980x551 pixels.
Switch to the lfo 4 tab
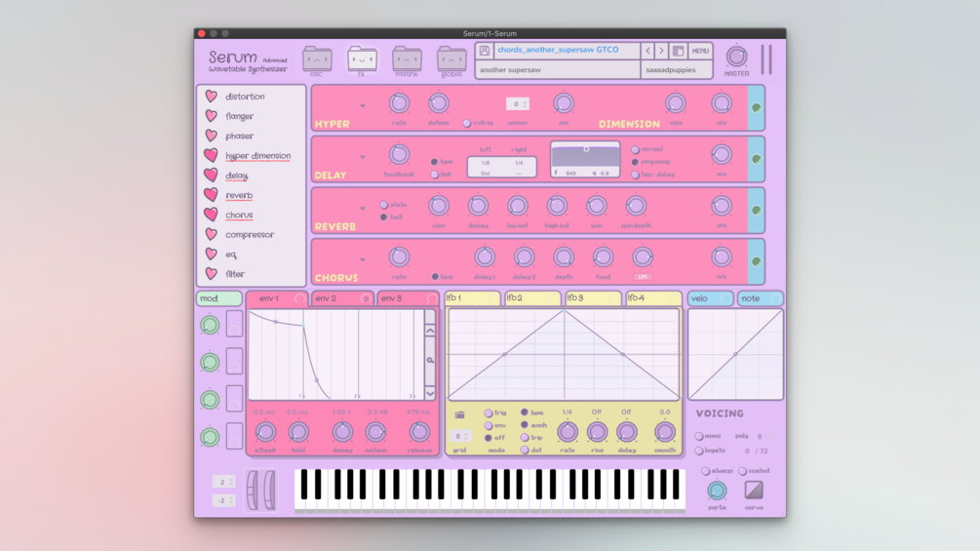point(653,298)
